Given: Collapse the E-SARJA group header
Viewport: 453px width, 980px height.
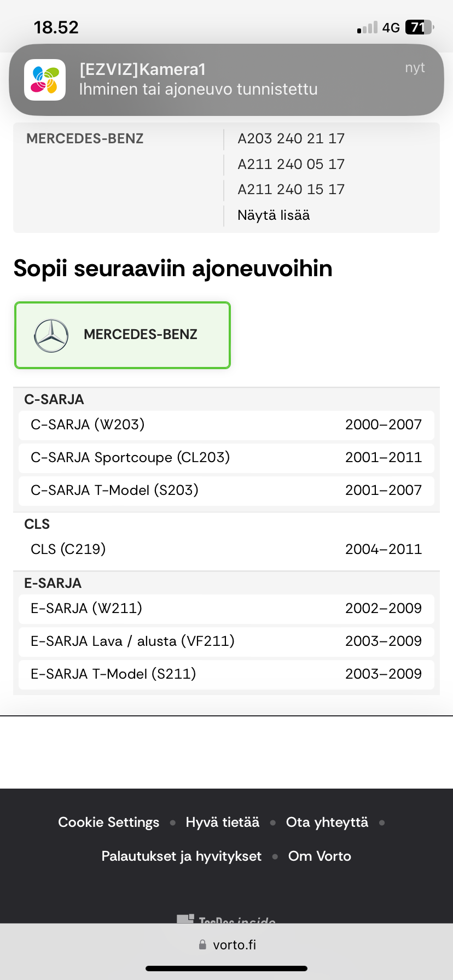Looking at the screenshot, I should tap(53, 583).
